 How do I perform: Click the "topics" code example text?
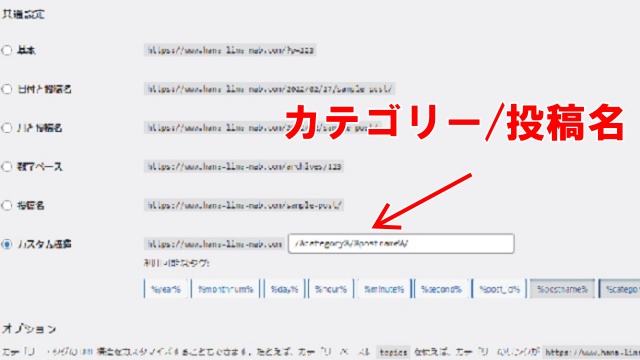click(393, 352)
